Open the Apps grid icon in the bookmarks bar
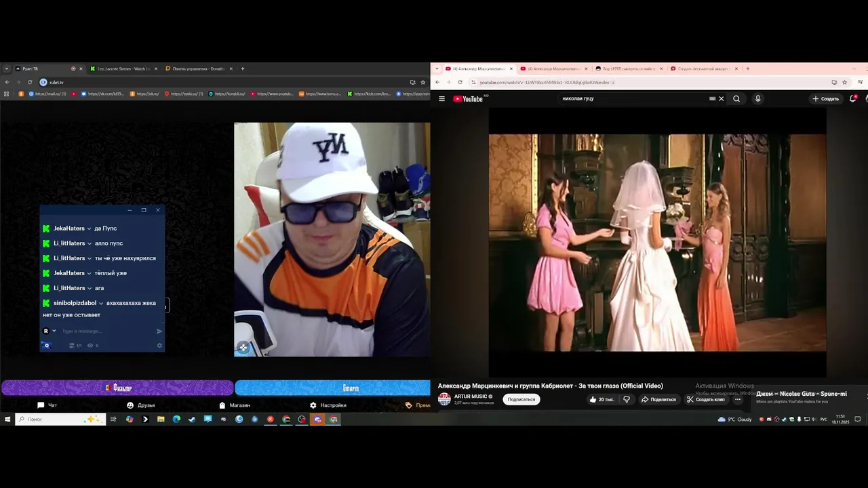 tap(6, 94)
